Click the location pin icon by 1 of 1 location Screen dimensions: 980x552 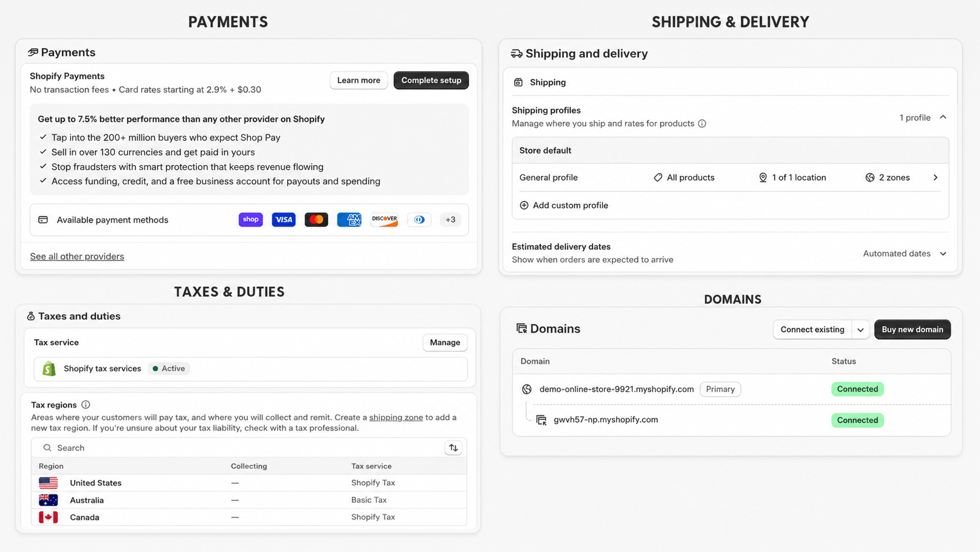pos(763,177)
